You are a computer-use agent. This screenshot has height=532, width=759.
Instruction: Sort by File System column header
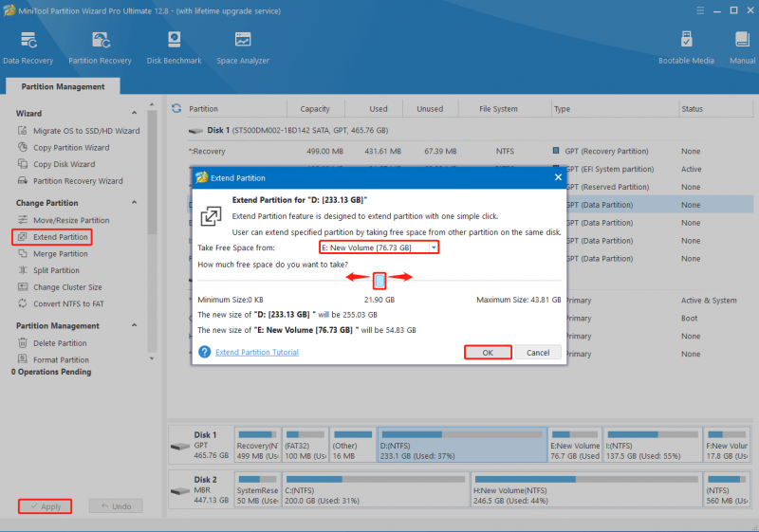[499, 109]
